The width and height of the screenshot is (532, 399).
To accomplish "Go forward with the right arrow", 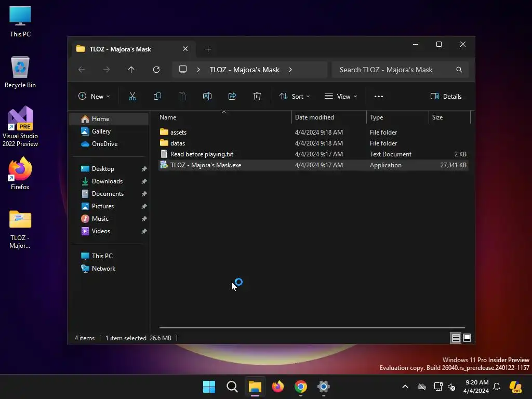I will pos(107,70).
